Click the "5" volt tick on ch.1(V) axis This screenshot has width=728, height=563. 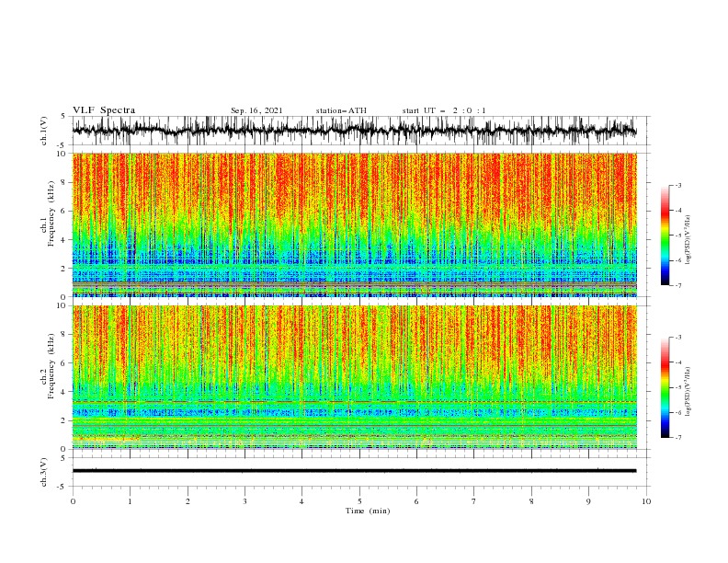63,117
